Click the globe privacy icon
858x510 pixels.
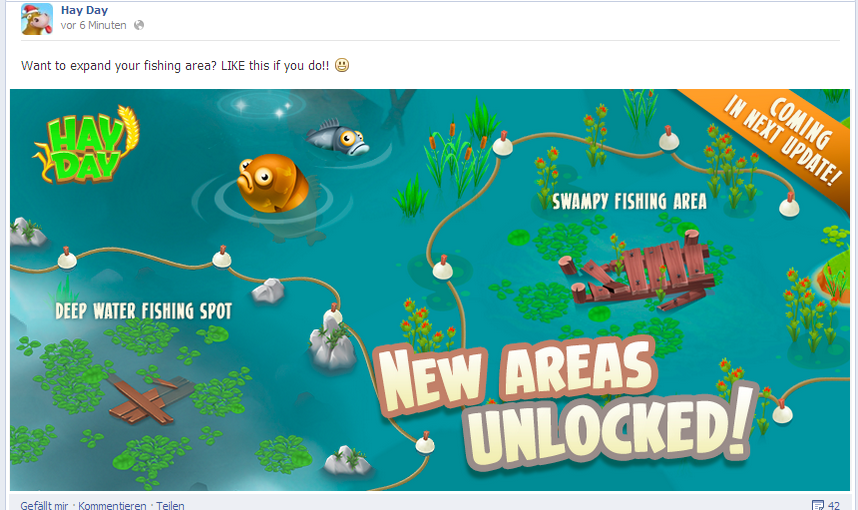[139, 25]
